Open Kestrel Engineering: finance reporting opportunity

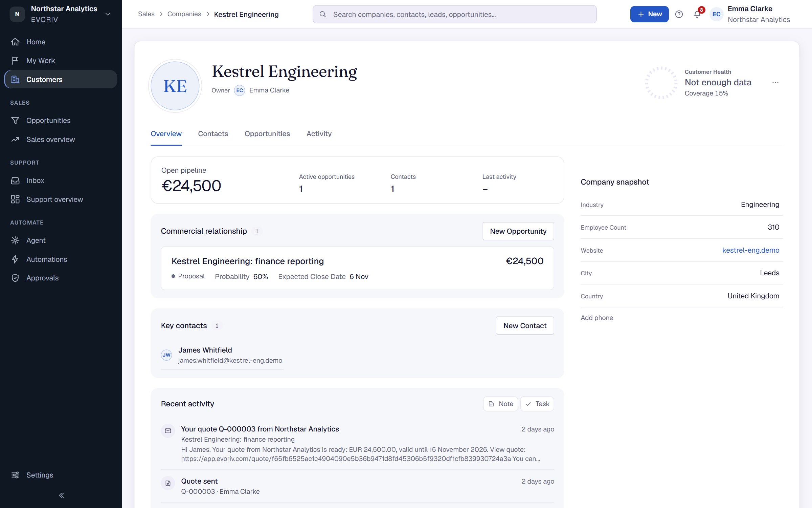point(357,268)
